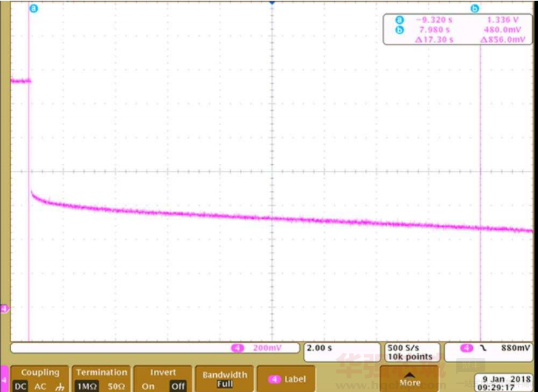Viewport: 538px width, 392px height.
Task: Expand the More menu
Action: (409, 378)
